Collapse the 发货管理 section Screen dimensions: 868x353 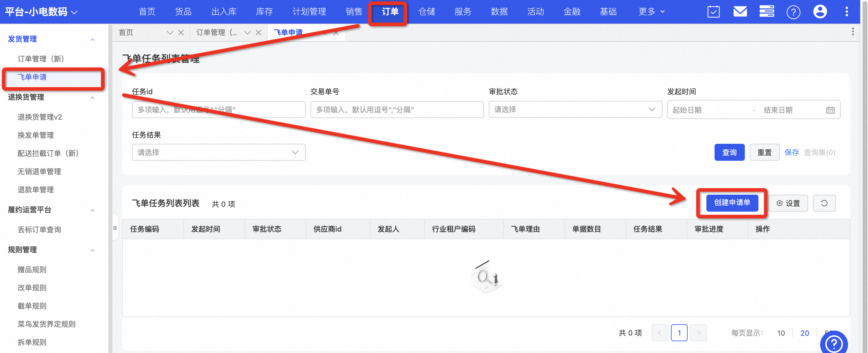click(x=92, y=39)
